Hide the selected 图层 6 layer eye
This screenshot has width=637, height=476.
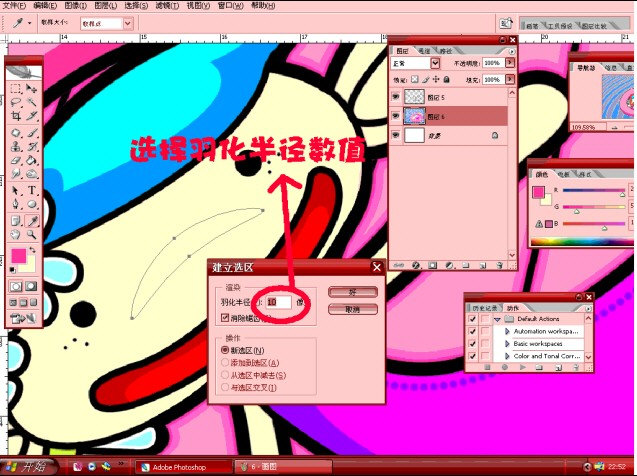click(396, 116)
